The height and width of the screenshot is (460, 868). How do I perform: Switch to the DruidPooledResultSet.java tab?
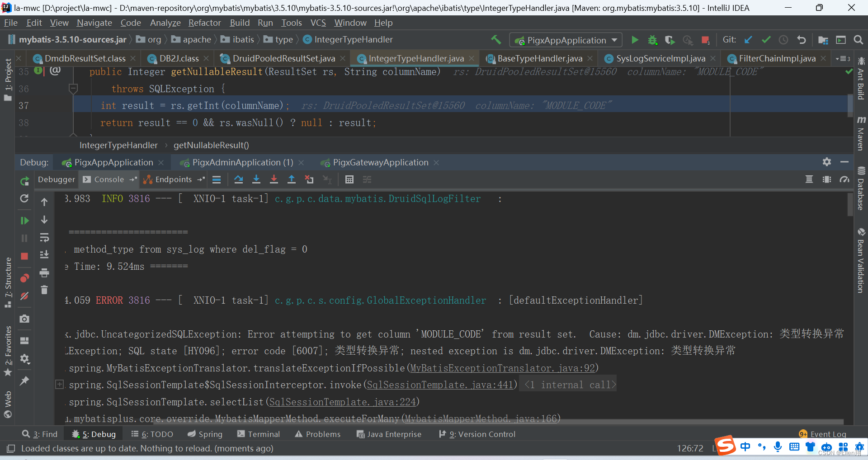point(283,59)
